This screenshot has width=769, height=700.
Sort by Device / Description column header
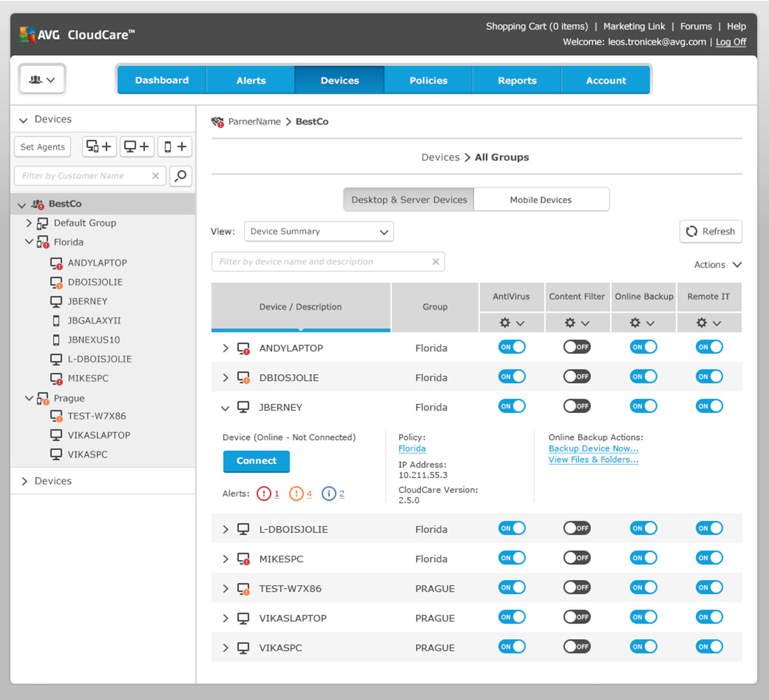(301, 307)
